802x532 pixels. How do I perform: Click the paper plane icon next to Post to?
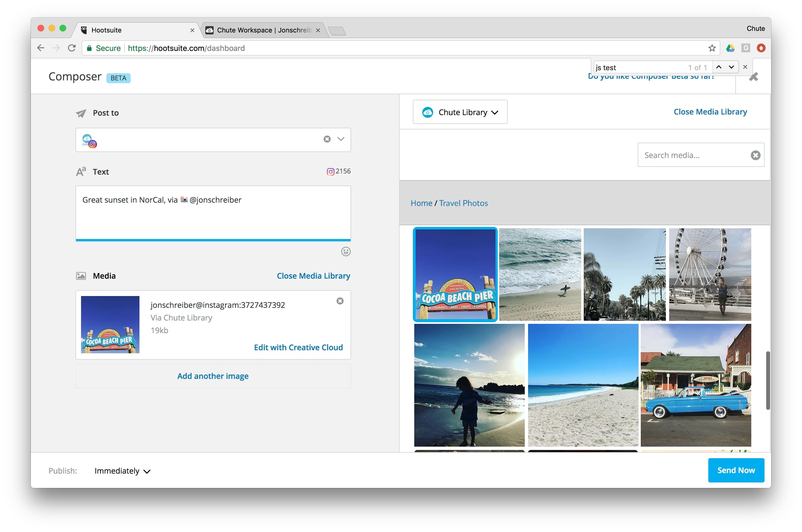80,113
